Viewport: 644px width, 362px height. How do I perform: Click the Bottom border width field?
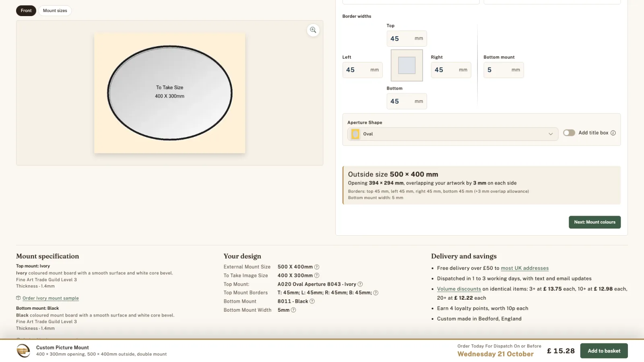coord(407,101)
